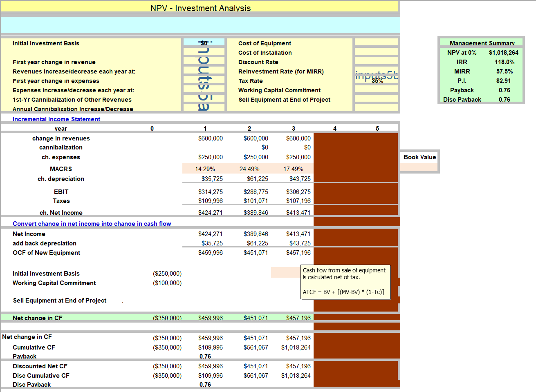The height and width of the screenshot is (392, 536).
Task: Select the MIRR 57.5% summary cell
Action: point(505,71)
